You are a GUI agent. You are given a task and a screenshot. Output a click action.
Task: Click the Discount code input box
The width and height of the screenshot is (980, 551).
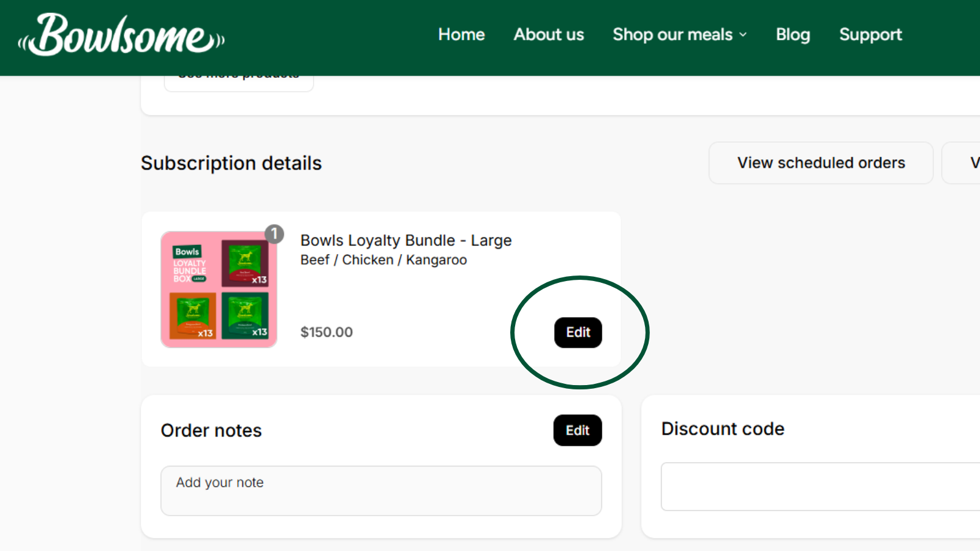point(821,487)
